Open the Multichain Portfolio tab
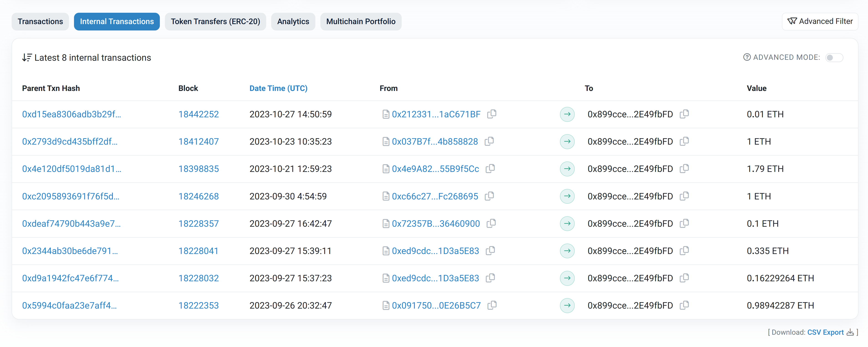 (x=360, y=22)
